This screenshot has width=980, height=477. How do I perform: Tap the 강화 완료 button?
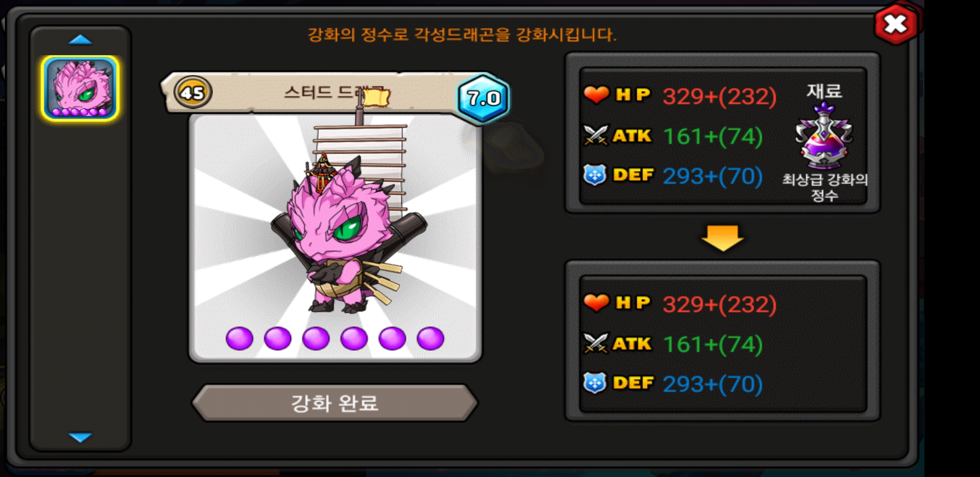coord(335,403)
